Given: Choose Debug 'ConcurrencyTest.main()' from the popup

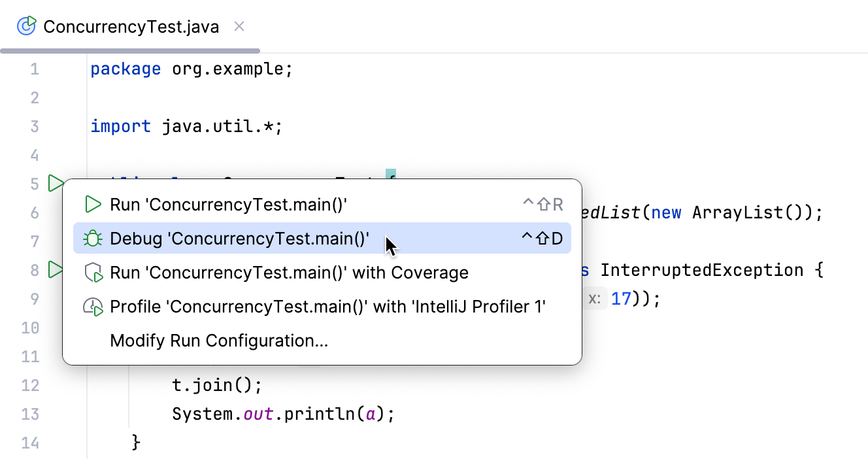Looking at the screenshot, I should [239, 239].
